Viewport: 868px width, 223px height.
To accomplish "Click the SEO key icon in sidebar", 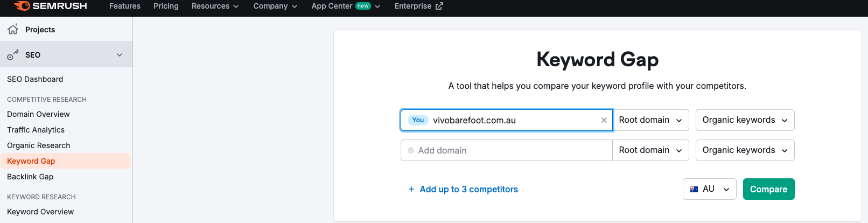I will (13, 55).
